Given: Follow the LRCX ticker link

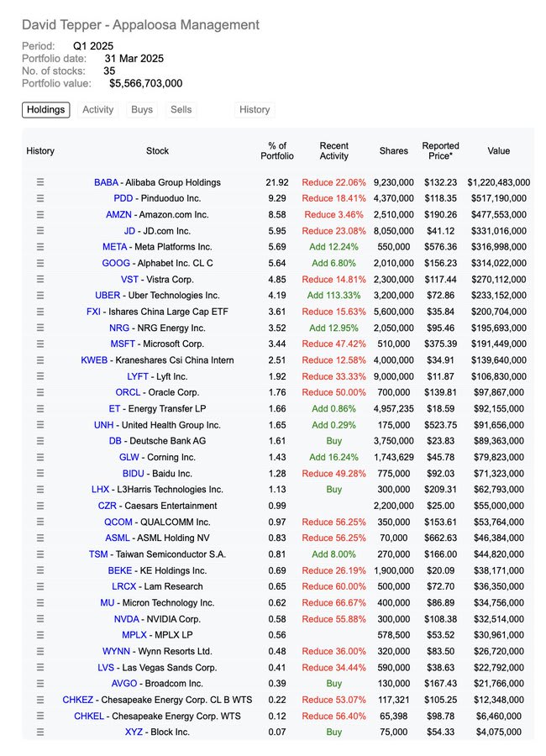Looking at the screenshot, I should (x=124, y=587).
